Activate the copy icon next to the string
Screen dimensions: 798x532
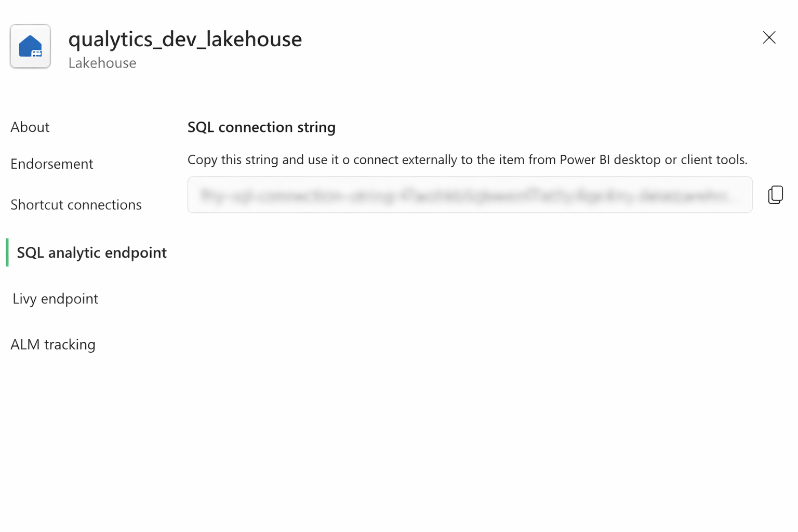[x=776, y=195]
